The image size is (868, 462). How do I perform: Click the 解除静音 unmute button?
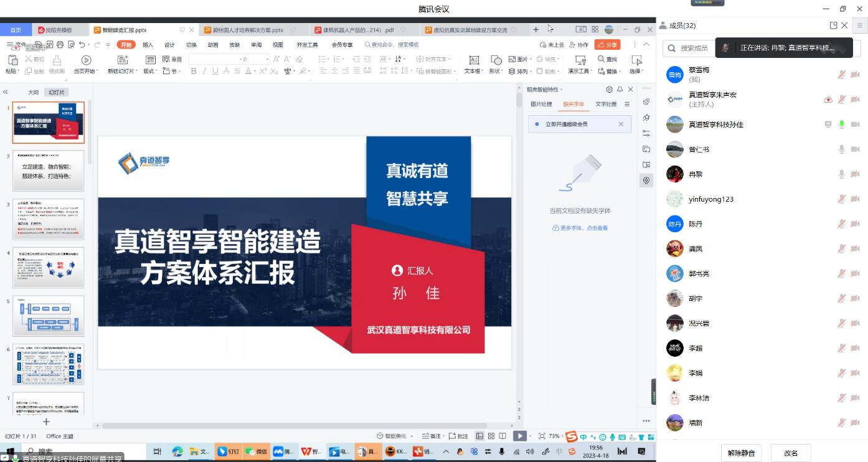click(x=741, y=453)
